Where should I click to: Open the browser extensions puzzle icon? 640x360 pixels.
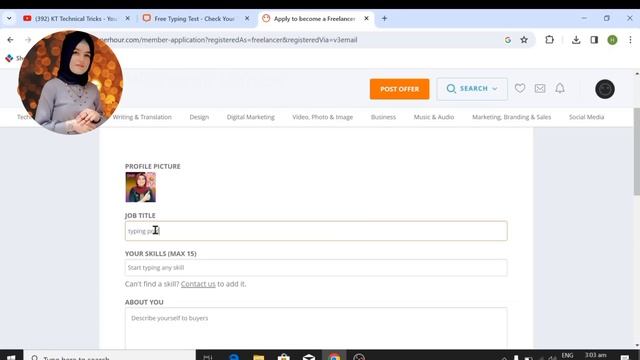[x=549, y=40]
